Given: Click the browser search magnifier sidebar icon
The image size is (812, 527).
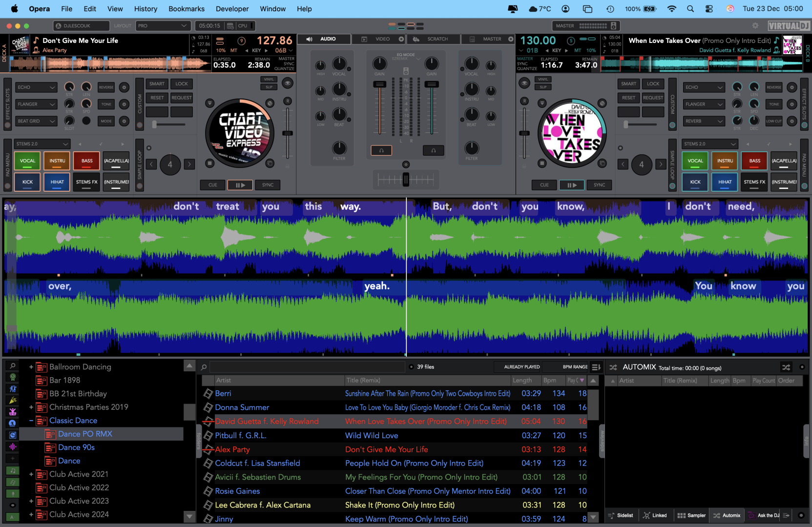Looking at the screenshot, I should [13, 365].
